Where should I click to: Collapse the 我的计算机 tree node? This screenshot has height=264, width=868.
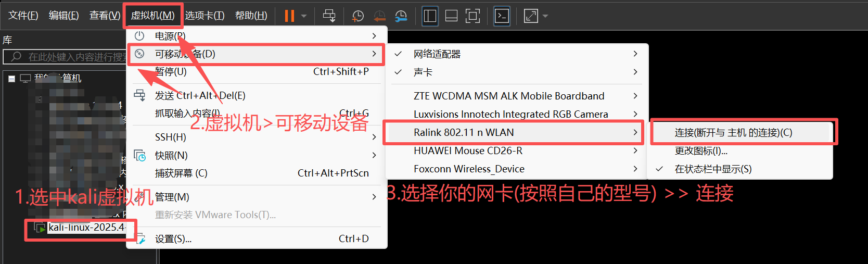coord(11,79)
